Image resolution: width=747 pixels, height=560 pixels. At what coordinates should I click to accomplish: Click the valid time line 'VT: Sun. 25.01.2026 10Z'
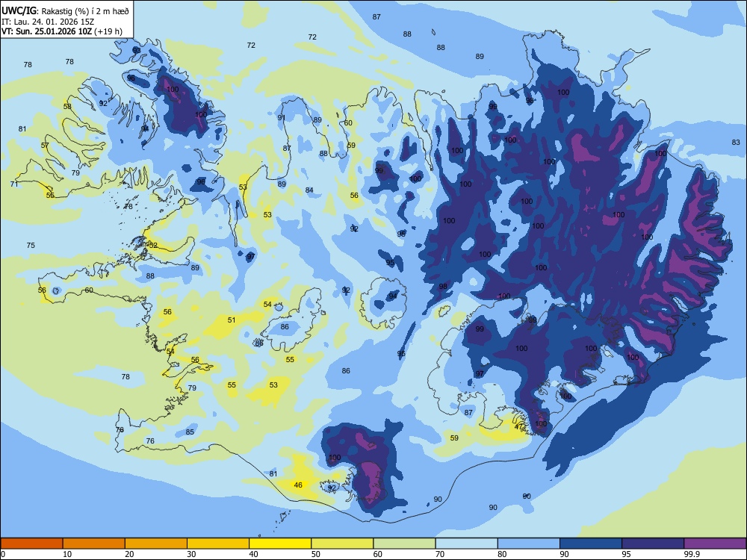pyautogui.click(x=46, y=31)
